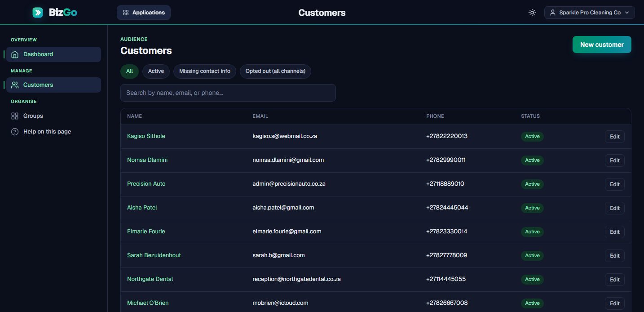Click phone number +27824445044
This screenshot has height=312, width=644.
pos(447,208)
